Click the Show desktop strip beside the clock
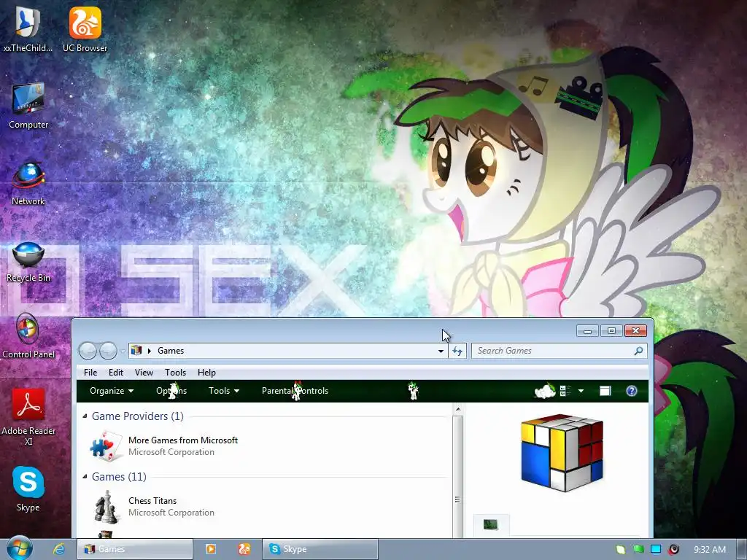Image resolution: width=747 pixels, height=560 pixels. [741, 549]
